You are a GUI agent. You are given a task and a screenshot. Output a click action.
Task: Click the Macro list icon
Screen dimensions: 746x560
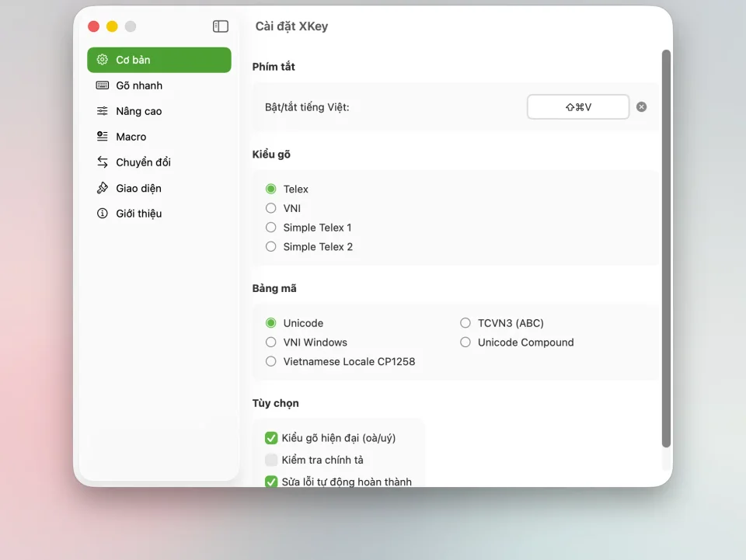tap(103, 137)
